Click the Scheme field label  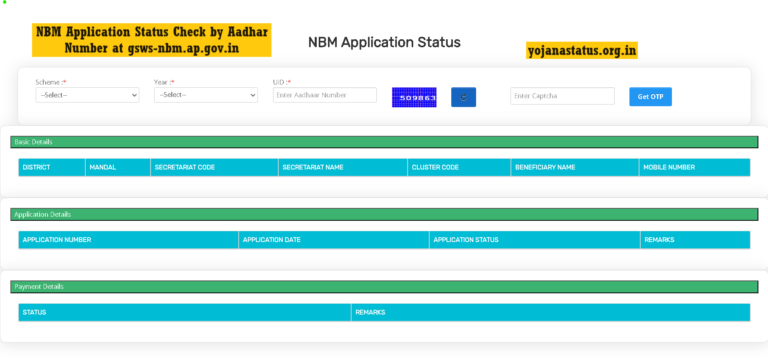tap(51, 82)
